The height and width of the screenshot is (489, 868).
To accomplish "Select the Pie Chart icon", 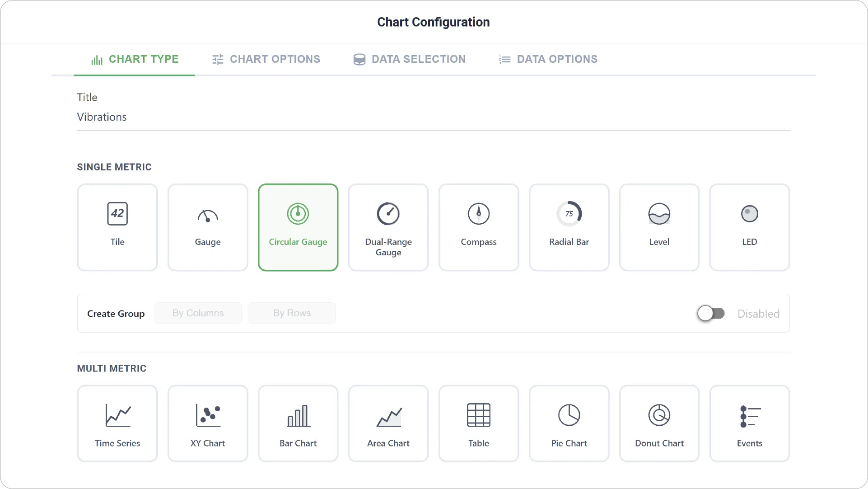I will 569,415.
